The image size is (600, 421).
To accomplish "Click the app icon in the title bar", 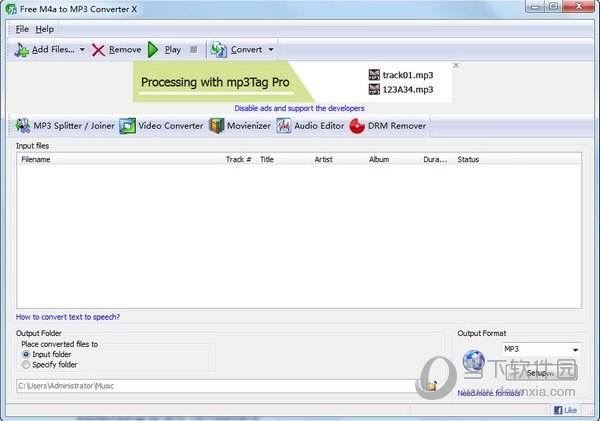I will pyautogui.click(x=11, y=9).
